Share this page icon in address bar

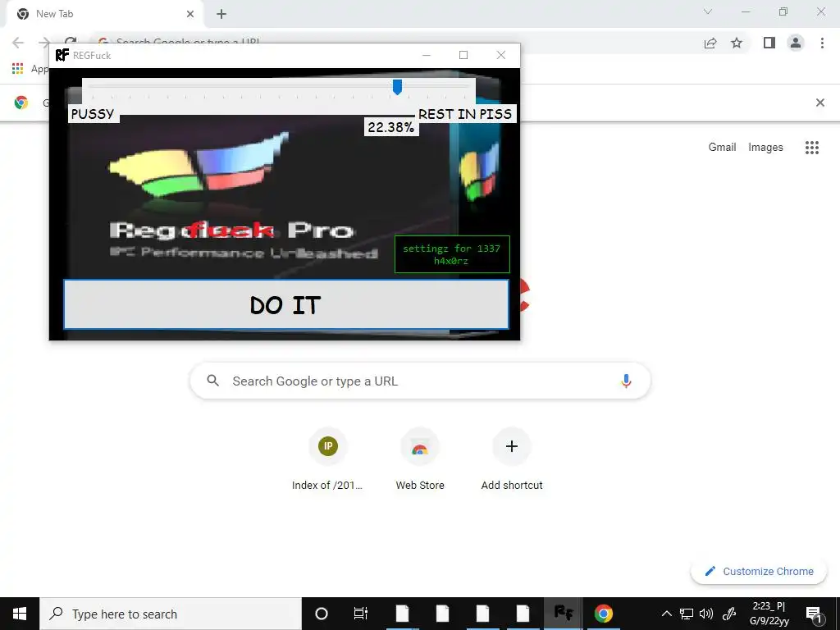(710, 43)
